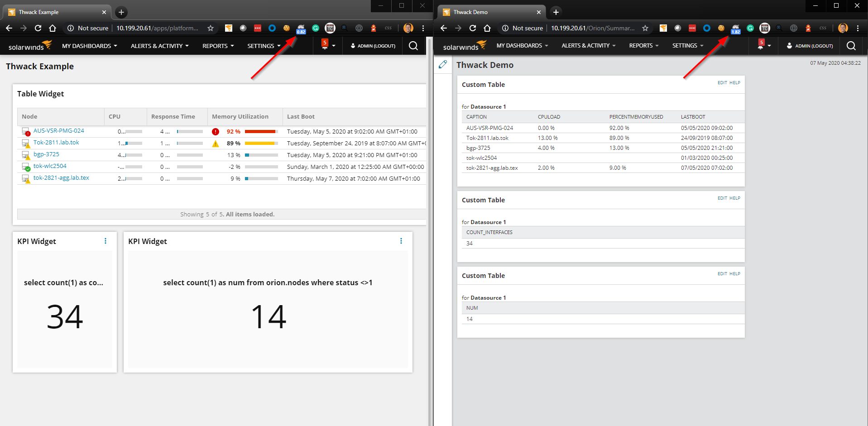Click the edit pencil icon beside Thwack Demo

coord(443,65)
